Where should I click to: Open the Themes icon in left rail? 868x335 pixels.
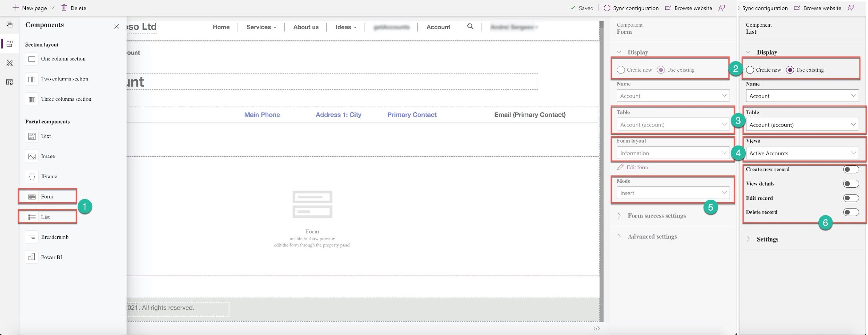(x=9, y=63)
